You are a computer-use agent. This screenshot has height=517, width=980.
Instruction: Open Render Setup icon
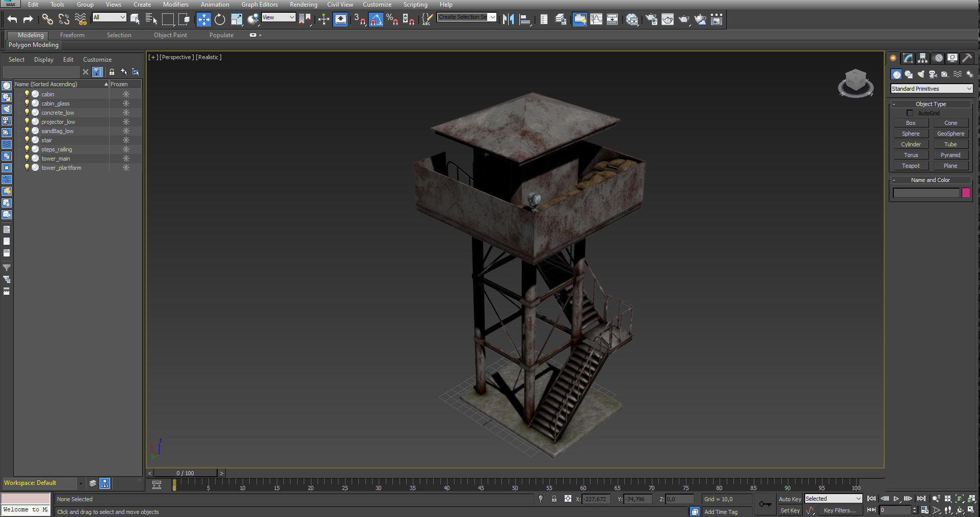click(x=651, y=19)
